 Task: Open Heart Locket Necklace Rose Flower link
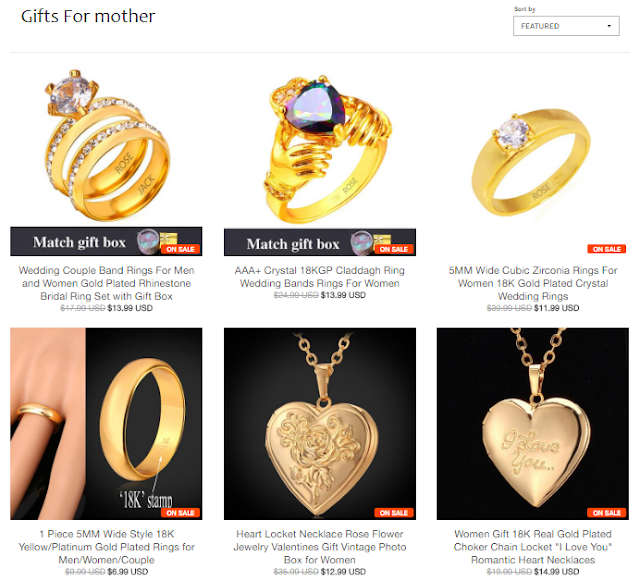tap(320, 546)
